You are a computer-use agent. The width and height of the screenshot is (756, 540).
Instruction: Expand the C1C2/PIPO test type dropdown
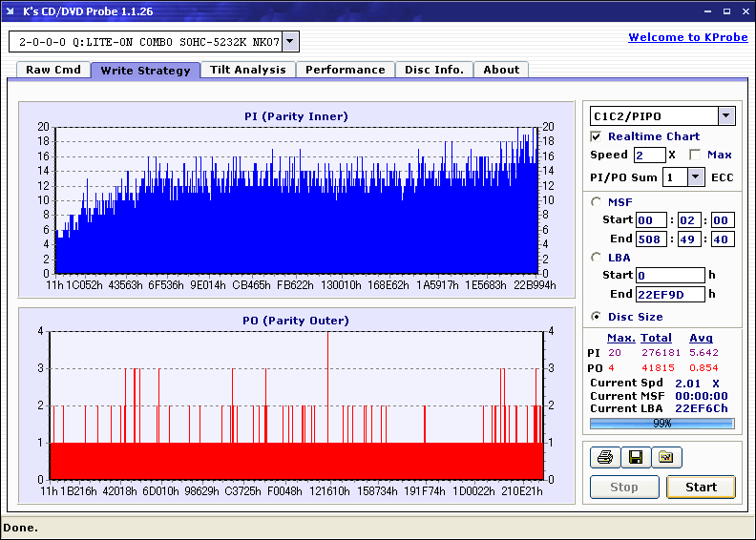[x=725, y=116]
